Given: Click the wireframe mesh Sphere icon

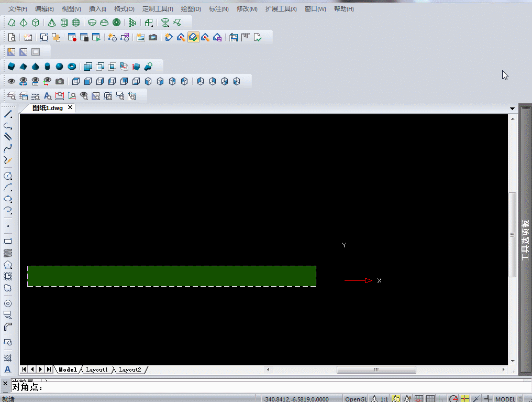Looking at the screenshot, I should click(76, 23).
